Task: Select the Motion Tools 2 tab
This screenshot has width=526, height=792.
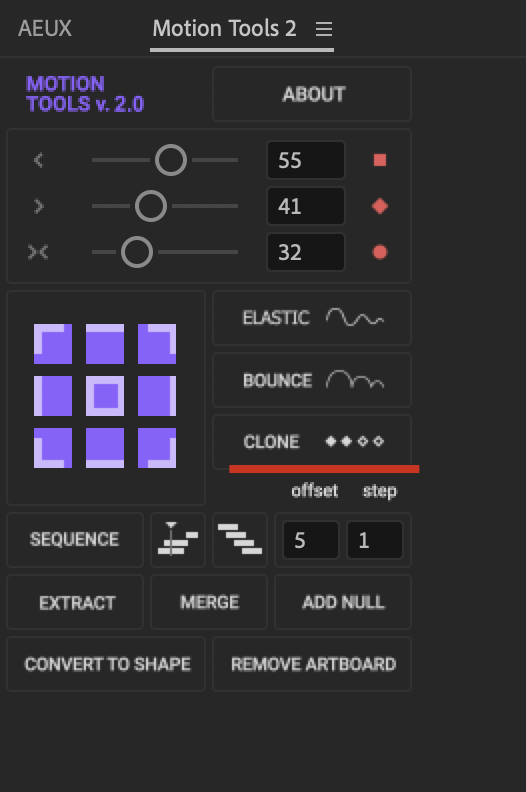Action: point(224,28)
